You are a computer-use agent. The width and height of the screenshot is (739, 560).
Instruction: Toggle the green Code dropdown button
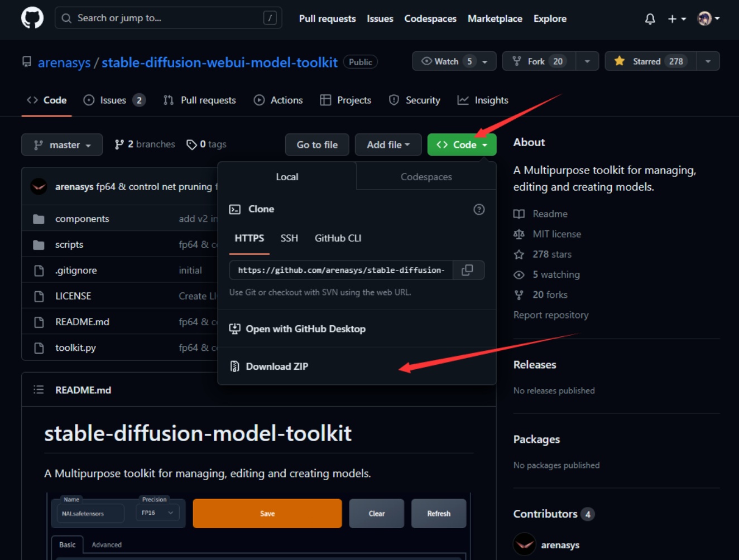(462, 144)
